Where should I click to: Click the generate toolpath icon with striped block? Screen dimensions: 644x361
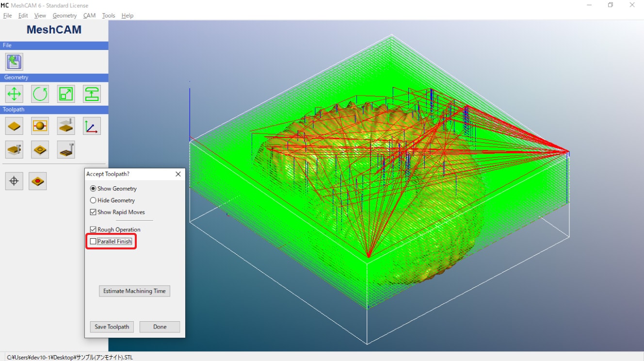pos(66,149)
